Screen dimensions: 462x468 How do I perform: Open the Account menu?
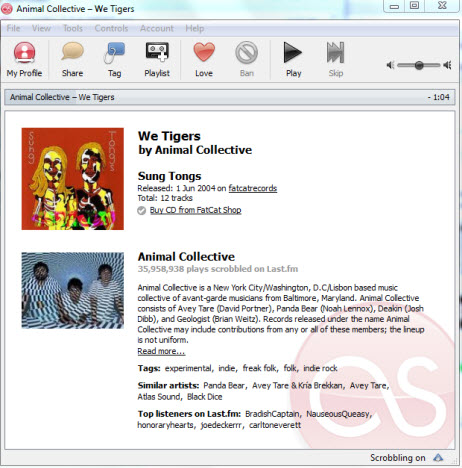pyautogui.click(x=157, y=28)
